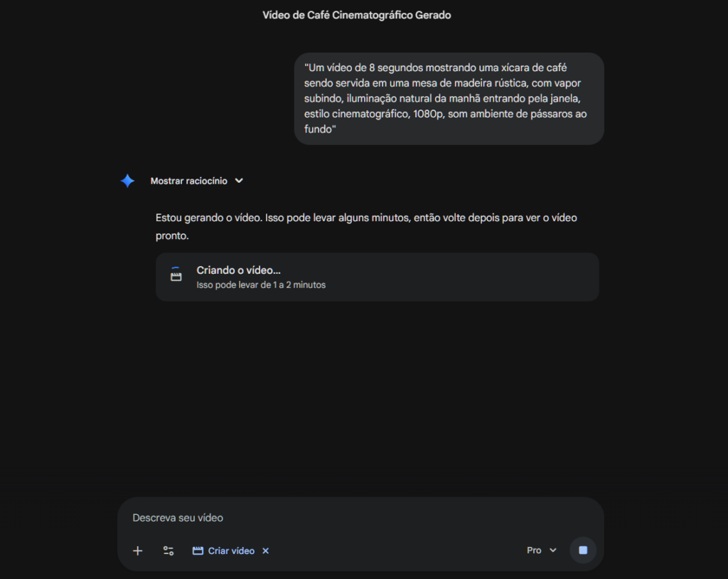728x579 pixels.
Task: Click the Criando o vídeo... heading
Action: pos(239,270)
